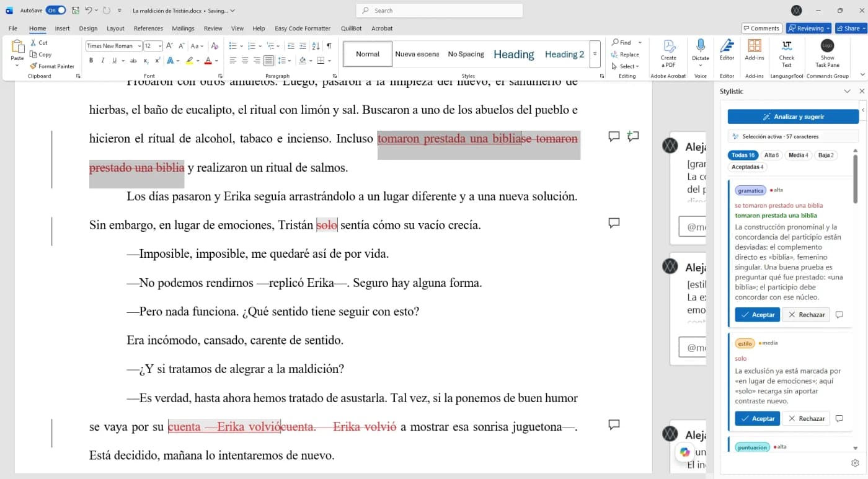Click the add new comment icon in margin
868x479 pixels.
point(633,136)
